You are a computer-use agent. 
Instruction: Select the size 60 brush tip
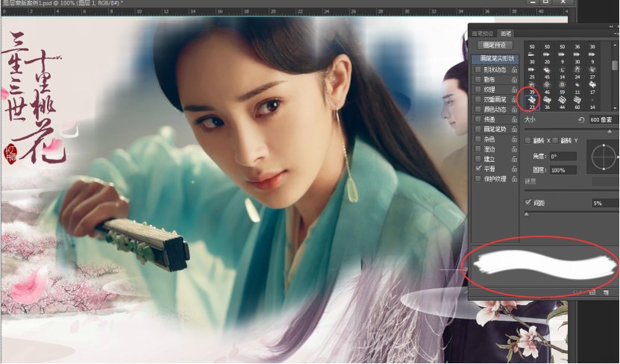click(577, 103)
